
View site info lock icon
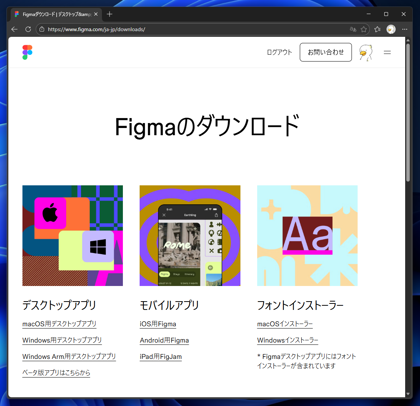pyautogui.click(x=41, y=29)
